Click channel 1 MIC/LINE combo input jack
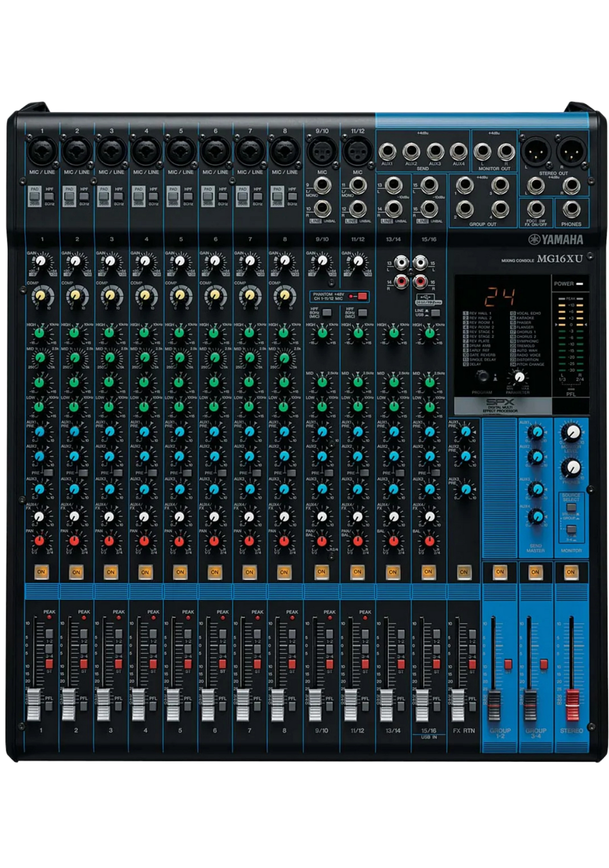609x868 pixels. pyautogui.click(x=42, y=151)
